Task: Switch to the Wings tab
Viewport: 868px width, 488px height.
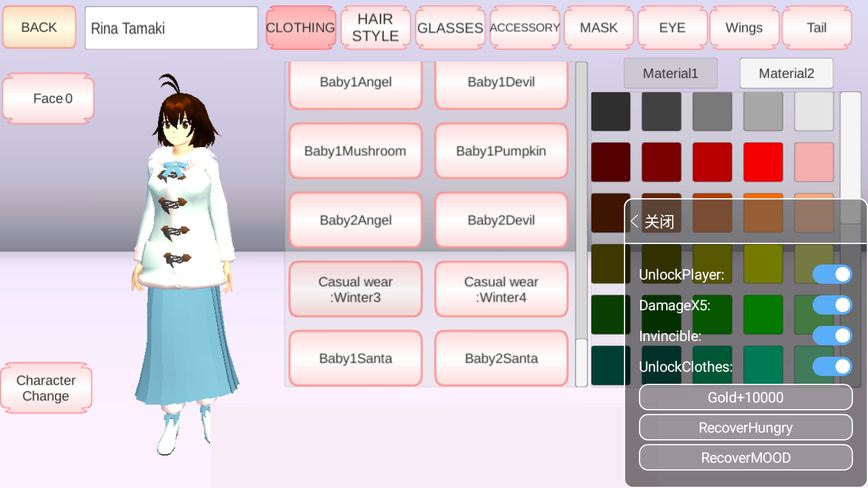Action: point(744,27)
